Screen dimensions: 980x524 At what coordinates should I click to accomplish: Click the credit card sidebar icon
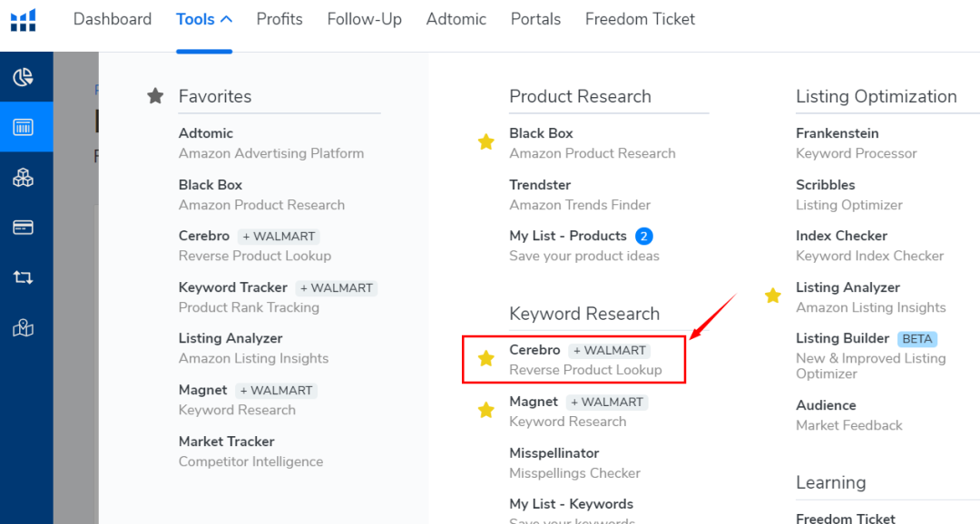click(x=23, y=228)
